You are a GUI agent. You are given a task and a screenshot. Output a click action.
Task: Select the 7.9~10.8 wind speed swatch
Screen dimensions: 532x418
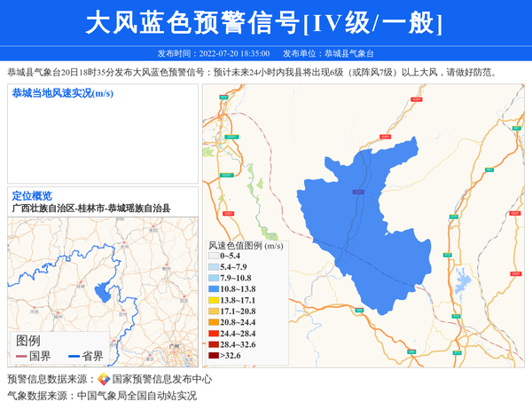point(213,279)
